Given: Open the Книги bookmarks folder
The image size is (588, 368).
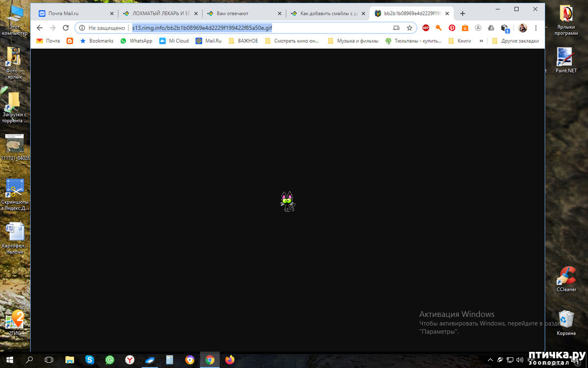Looking at the screenshot, I should click(x=460, y=41).
